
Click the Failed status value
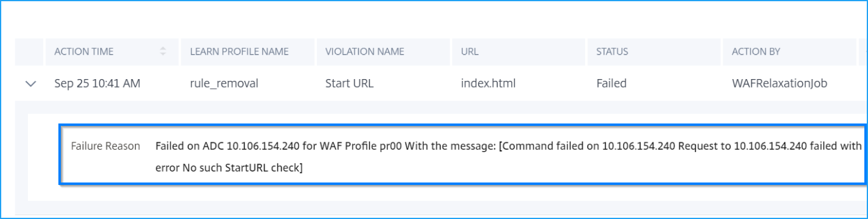point(611,84)
